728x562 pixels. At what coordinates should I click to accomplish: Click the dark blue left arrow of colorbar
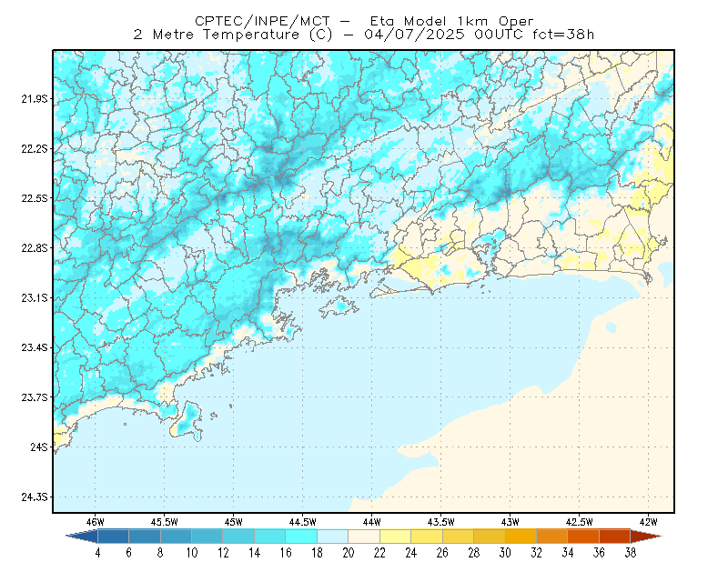pyautogui.click(x=83, y=537)
